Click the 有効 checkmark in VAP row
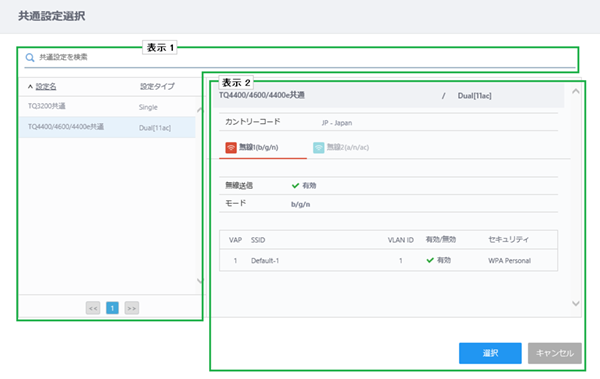600x379 pixels. click(430, 260)
